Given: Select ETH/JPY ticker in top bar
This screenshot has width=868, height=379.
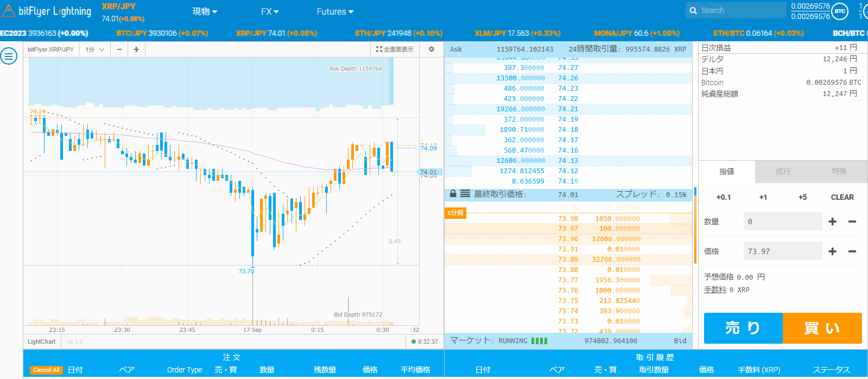Looking at the screenshot, I should (399, 33).
